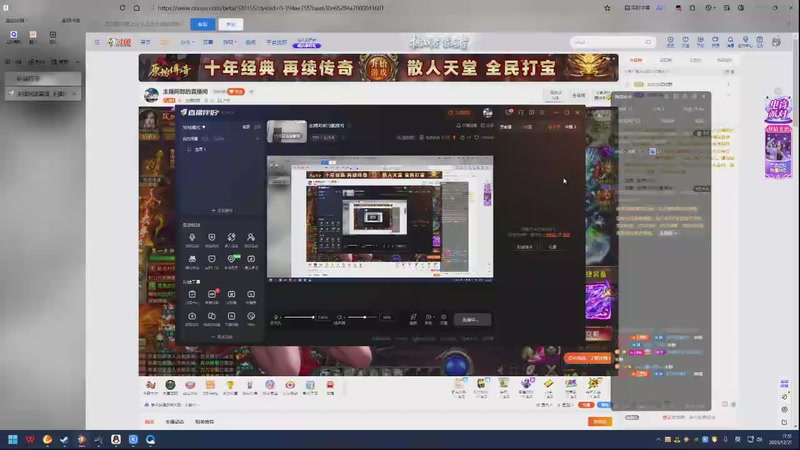Open the three-line menu icon in the companion's title bar
Viewport: 800px width, 450px height.
point(542,112)
